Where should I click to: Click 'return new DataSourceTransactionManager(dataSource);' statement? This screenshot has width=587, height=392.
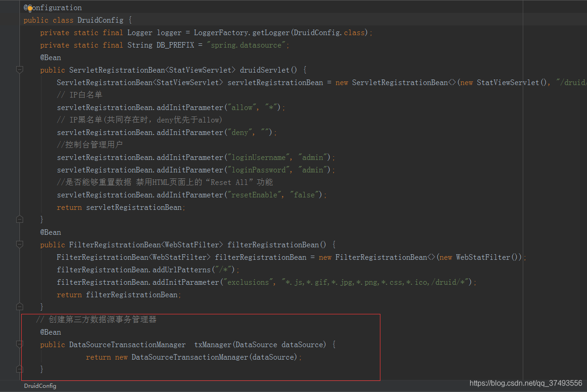194,357
